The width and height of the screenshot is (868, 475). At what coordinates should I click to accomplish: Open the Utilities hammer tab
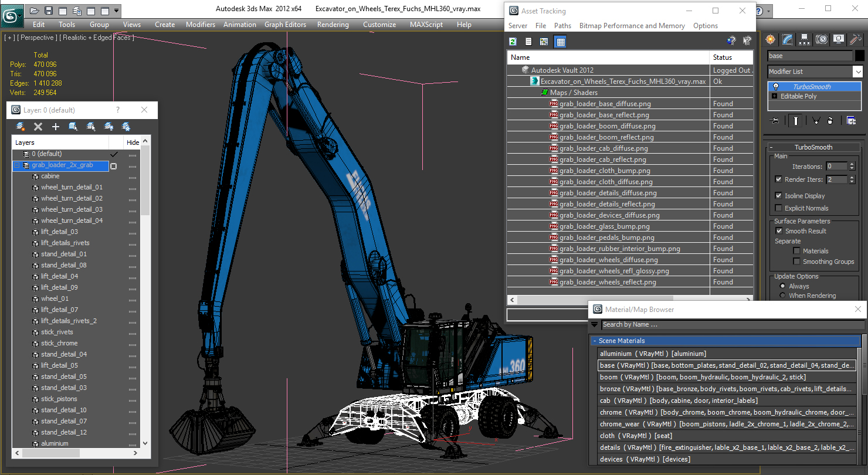click(x=856, y=39)
